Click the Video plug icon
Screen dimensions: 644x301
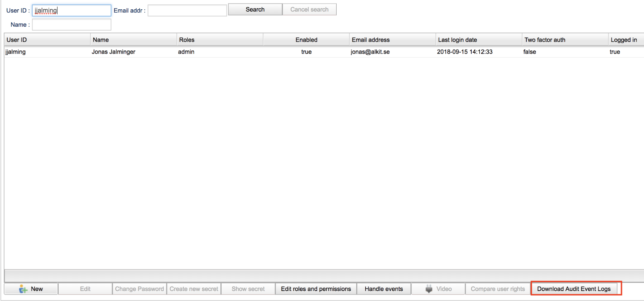point(429,289)
